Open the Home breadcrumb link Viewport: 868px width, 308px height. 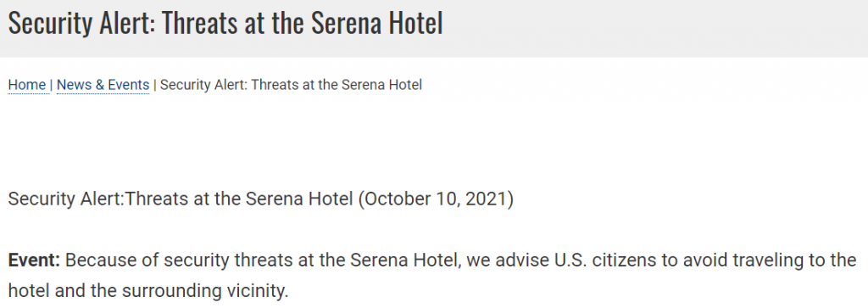coord(26,85)
